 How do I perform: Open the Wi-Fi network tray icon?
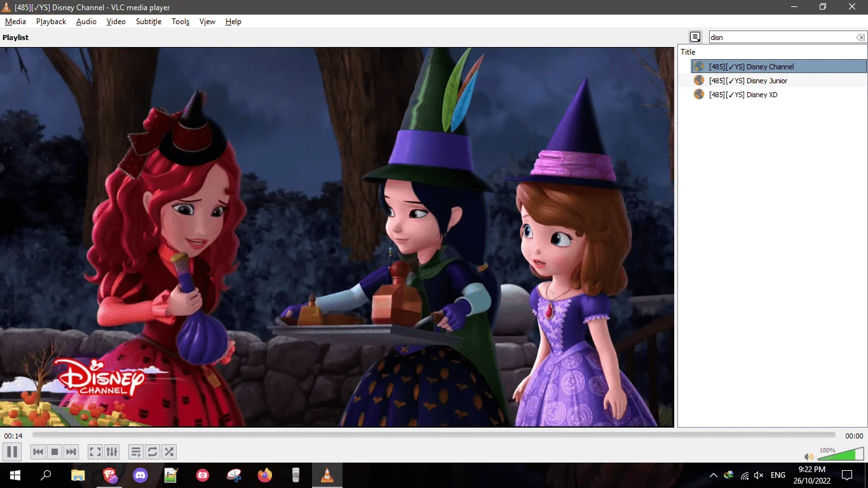(744, 475)
